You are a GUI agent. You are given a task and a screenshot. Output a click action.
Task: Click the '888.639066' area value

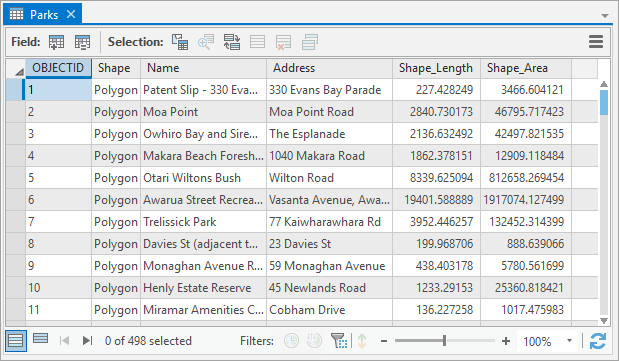pos(526,244)
